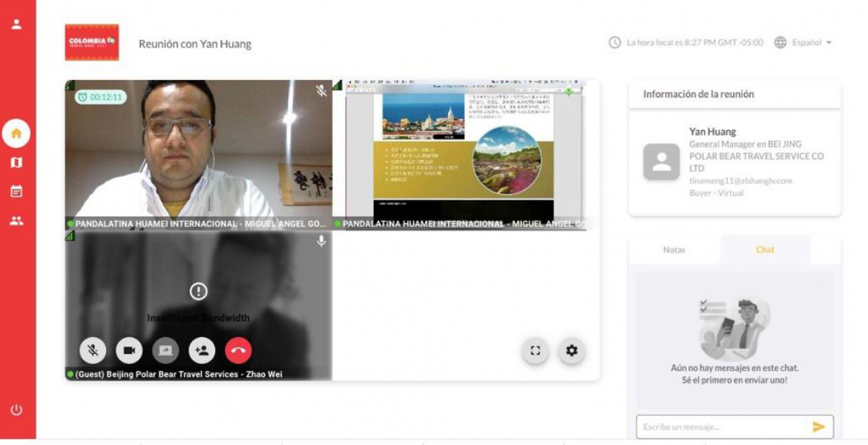Send the chat message with arrow icon
The height and width of the screenshot is (445, 868).
(818, 426)
